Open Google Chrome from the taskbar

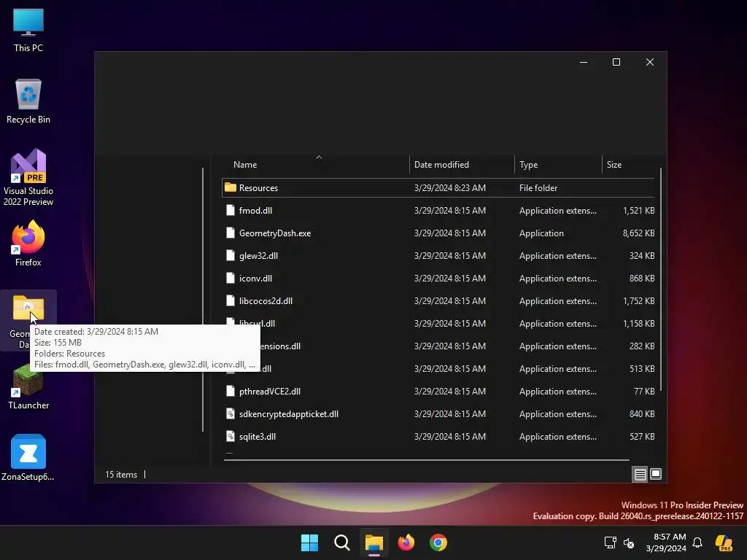[438, 542]
